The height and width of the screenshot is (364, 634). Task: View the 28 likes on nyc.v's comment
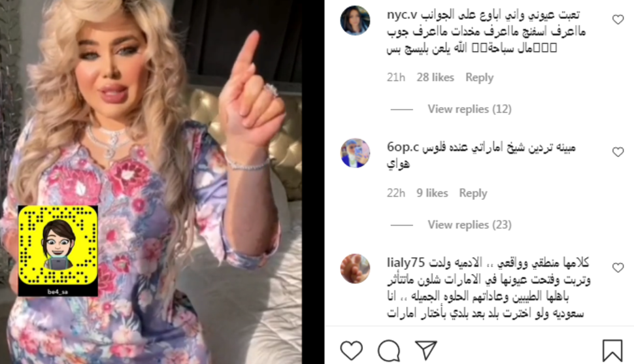(435, 77)
